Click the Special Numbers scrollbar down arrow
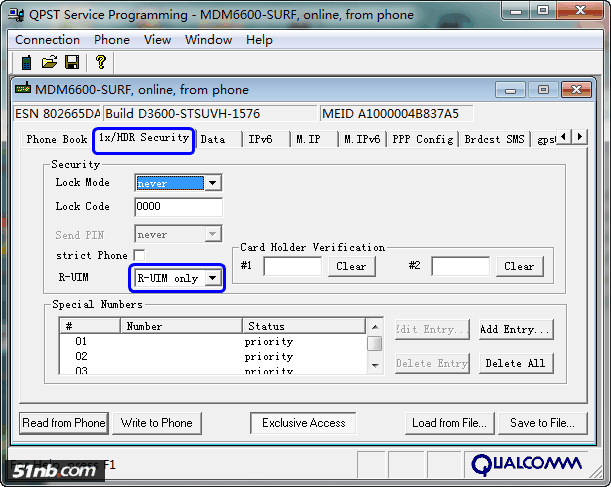The height and width of the screenshot is (487, 611). pos(375,365)
